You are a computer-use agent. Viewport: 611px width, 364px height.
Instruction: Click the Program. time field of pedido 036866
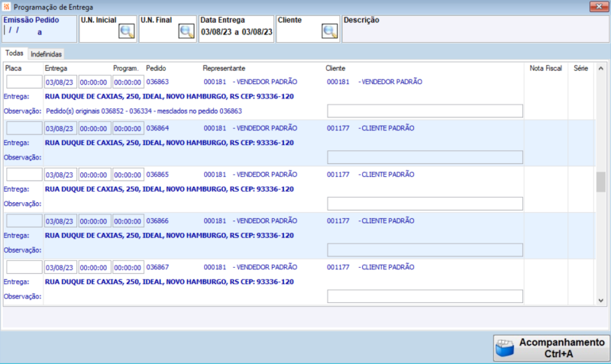pyautogui.click(x=128, y=221)
